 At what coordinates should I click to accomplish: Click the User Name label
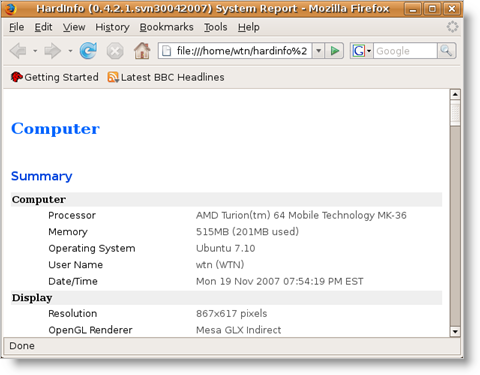[76, 265]
